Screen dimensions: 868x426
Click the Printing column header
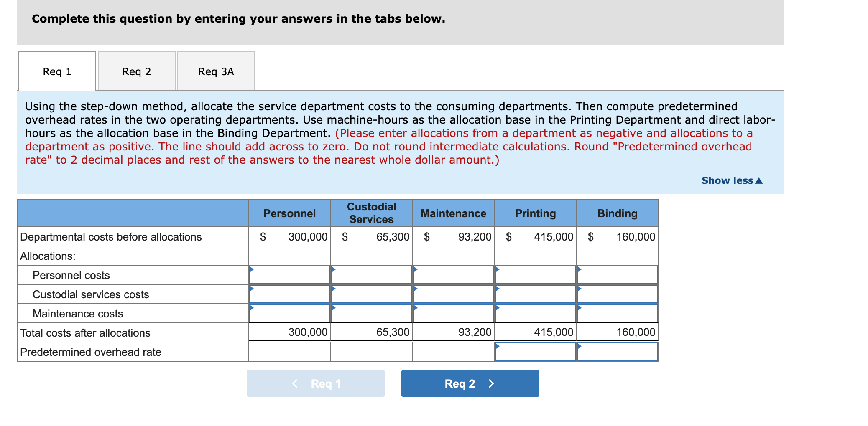coord(536,213)
